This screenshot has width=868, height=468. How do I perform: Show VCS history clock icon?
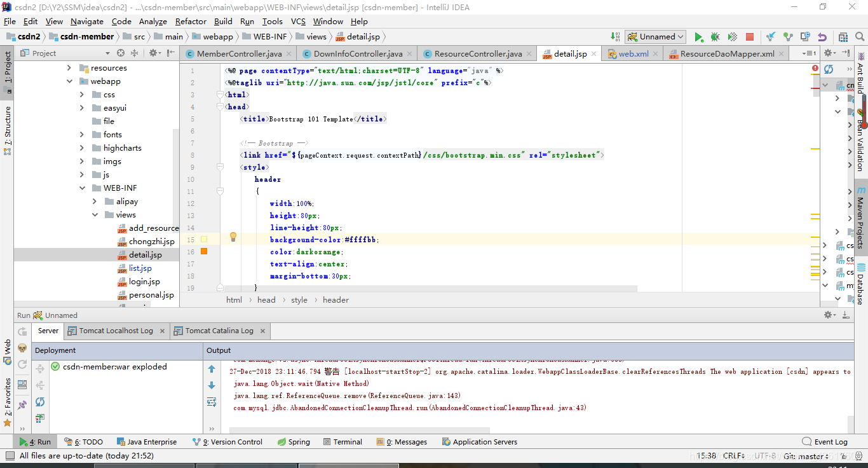coord(805,37)
